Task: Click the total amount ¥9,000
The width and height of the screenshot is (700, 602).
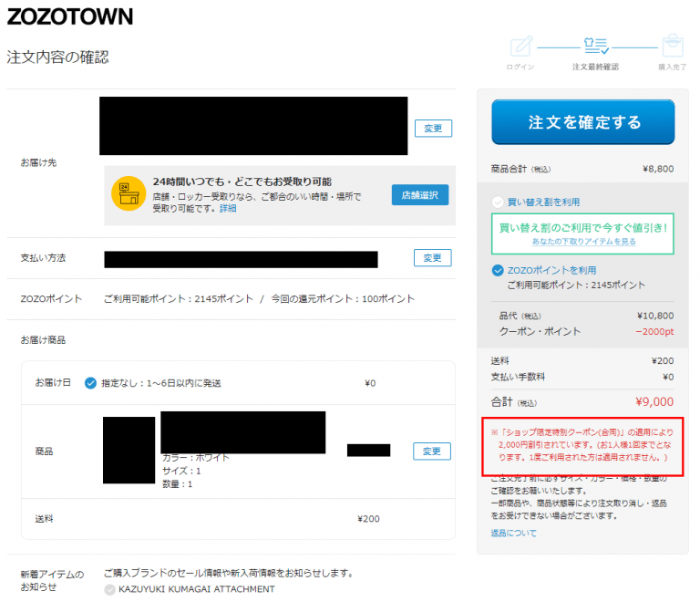Action: pyautogui.click(x=654, y=401)
